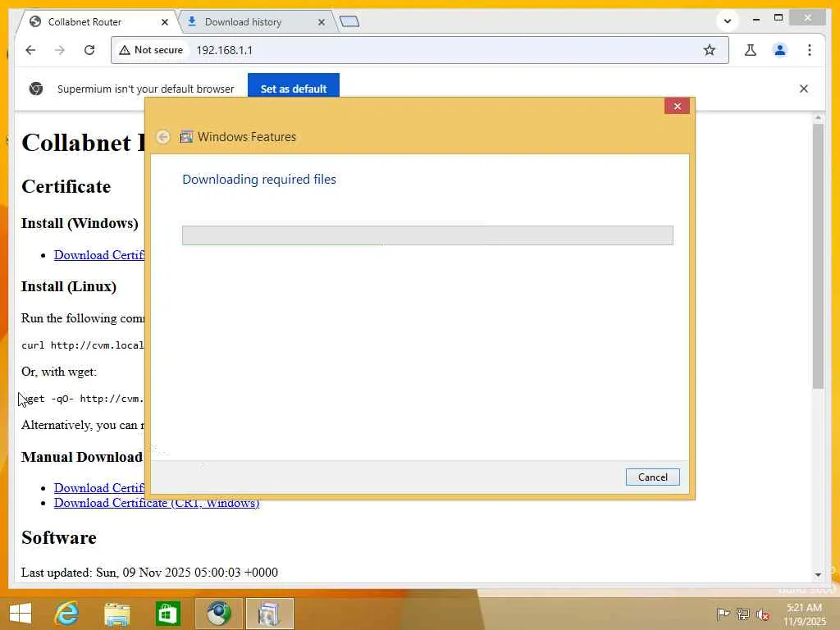Launch Internet Explorer from the taskbar
840x630 pixels.
coord(66,614)
